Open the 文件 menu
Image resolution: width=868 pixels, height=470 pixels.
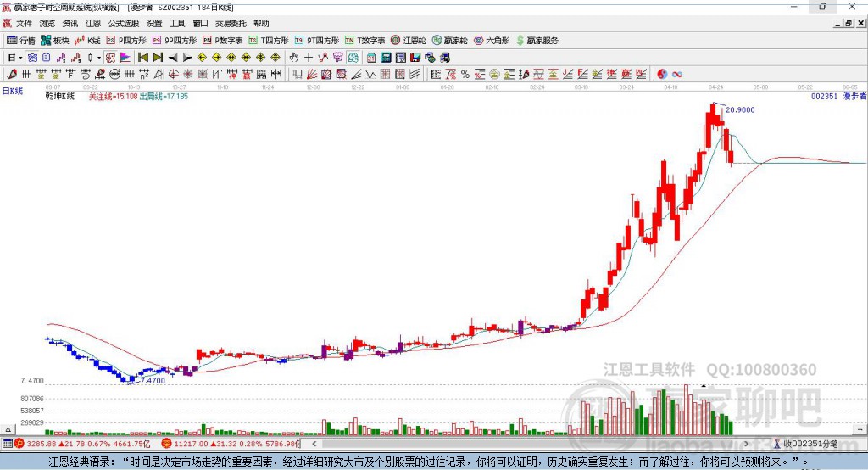pyautogui.click(x=24, y=23)
